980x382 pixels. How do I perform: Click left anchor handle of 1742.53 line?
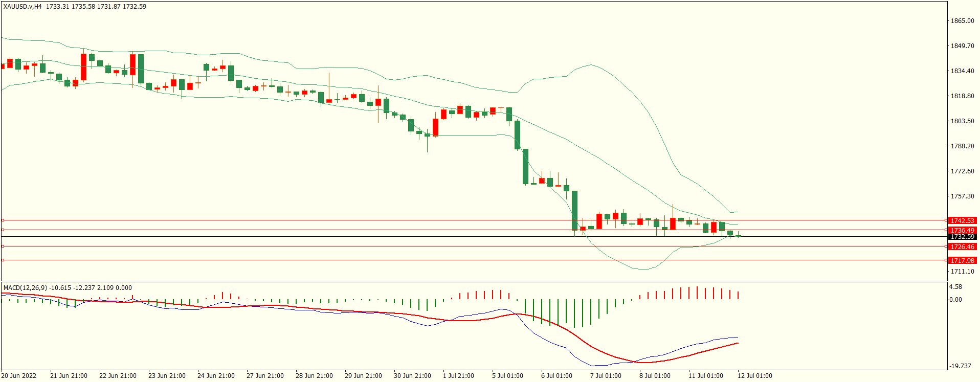pyautogui.click(x=3, y=220)
